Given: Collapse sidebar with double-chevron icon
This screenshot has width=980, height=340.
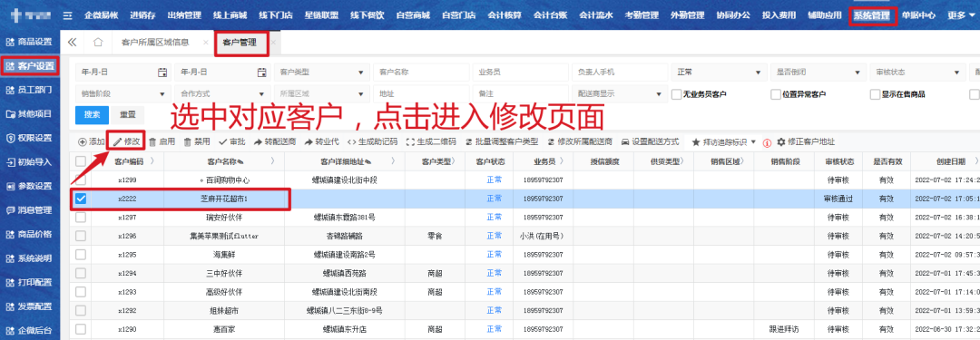Looking at the screenshot, I should coord(72,43).
